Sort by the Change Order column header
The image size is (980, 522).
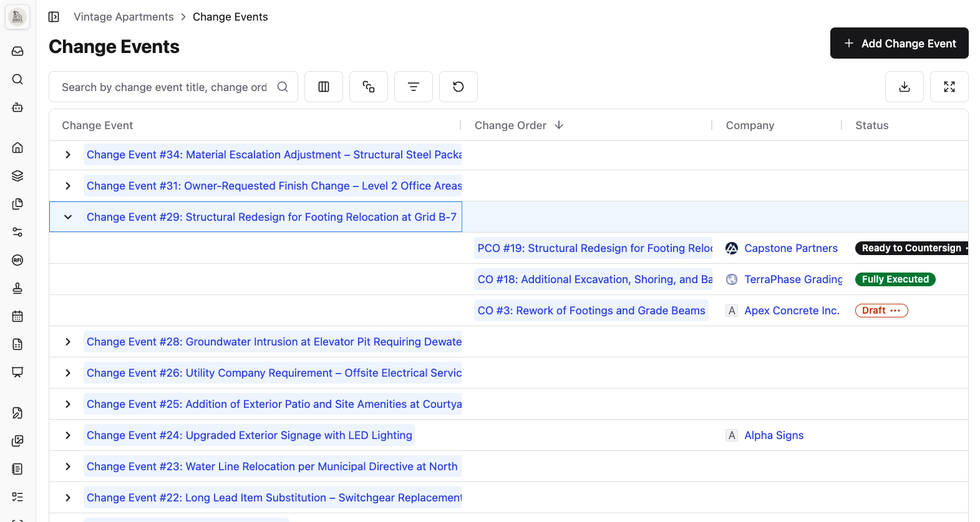click(x=518, y=125)
